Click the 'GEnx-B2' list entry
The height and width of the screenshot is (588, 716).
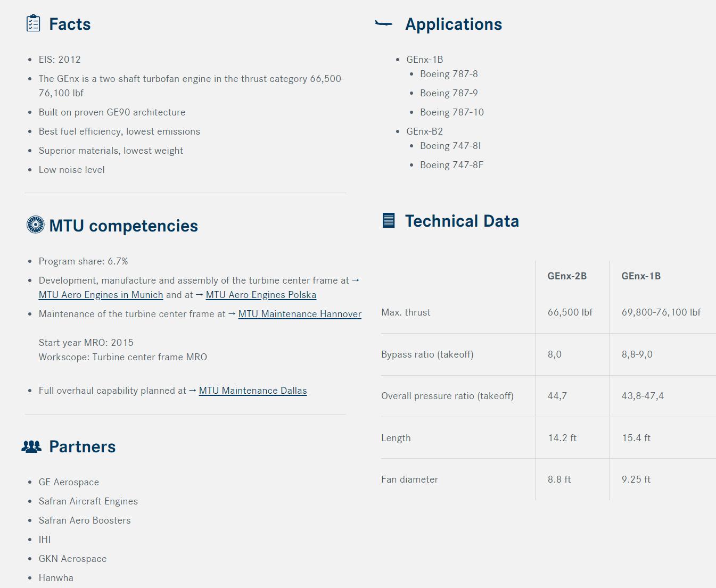click(x=424, y=131)
